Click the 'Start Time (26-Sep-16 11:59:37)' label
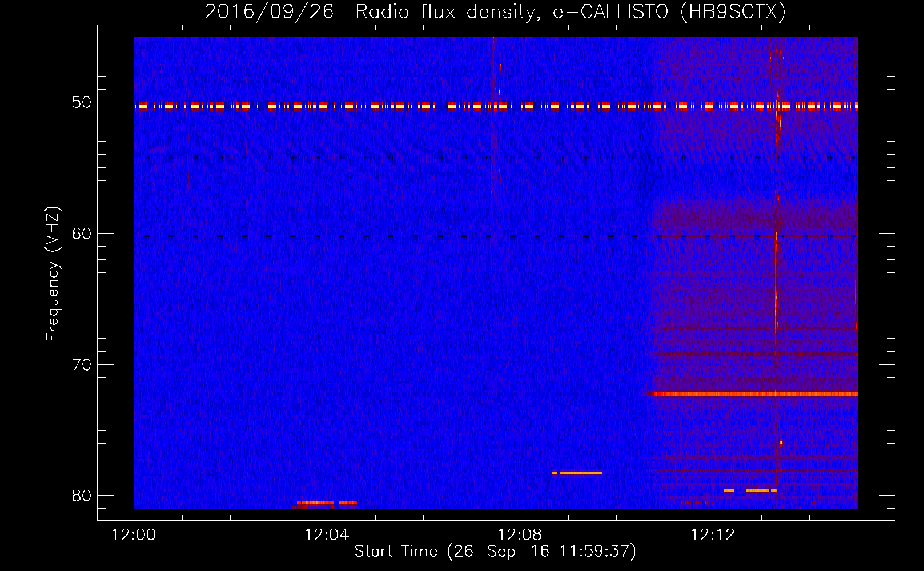This screenshot has width=924, height=571. (495, 551)
